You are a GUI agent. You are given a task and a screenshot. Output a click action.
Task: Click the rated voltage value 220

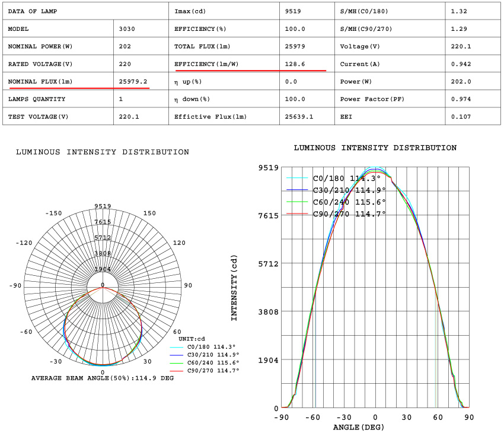point(141,64)
